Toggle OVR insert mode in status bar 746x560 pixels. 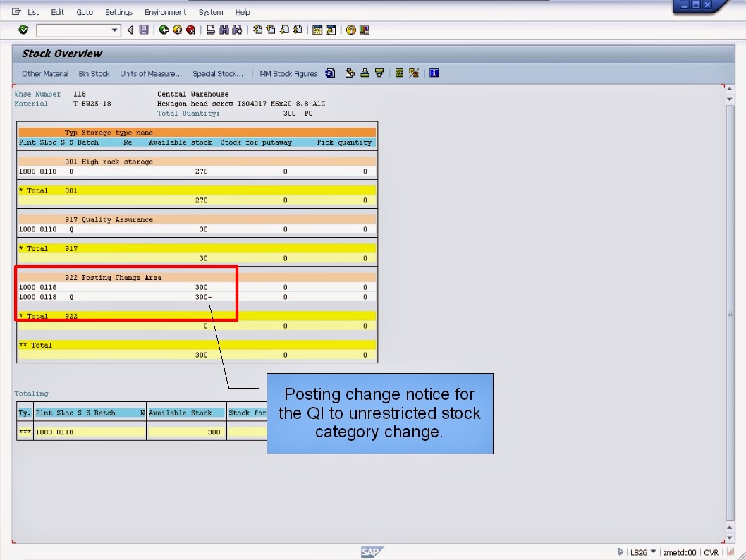(711, 552)
